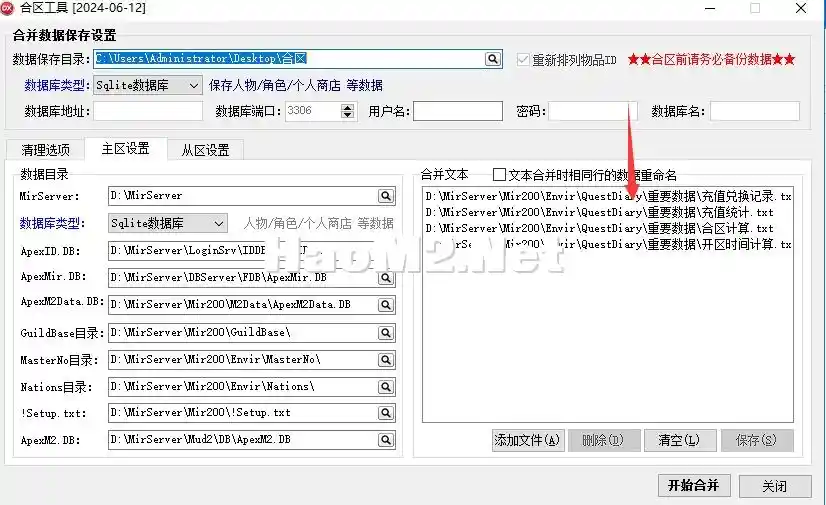Browse for the ApexM2.DB file
Image resolution: width=826 pixels, height=505 pixels.
pos(386,440)
